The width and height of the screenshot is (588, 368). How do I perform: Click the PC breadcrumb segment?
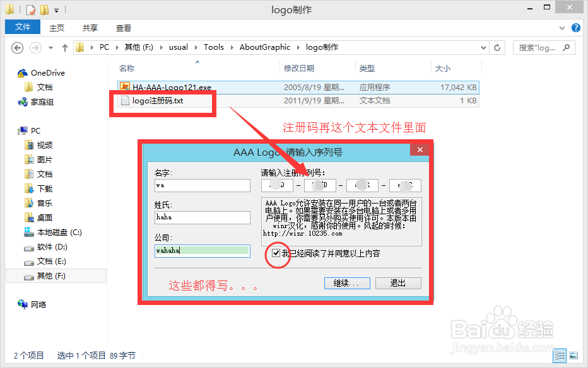tap(104, 47)
